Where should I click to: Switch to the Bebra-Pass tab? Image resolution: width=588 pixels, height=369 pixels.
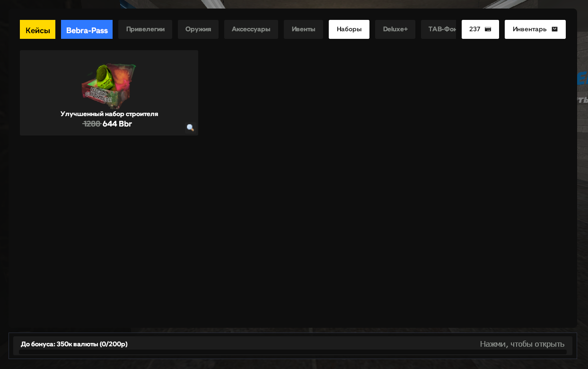click(x=87, y=29)
